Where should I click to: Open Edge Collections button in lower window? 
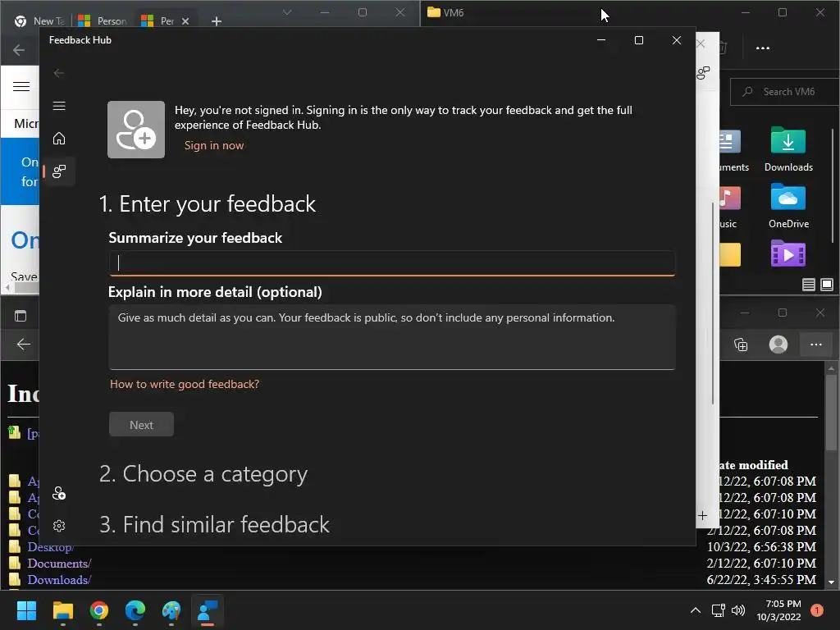(x=741, y=345)
